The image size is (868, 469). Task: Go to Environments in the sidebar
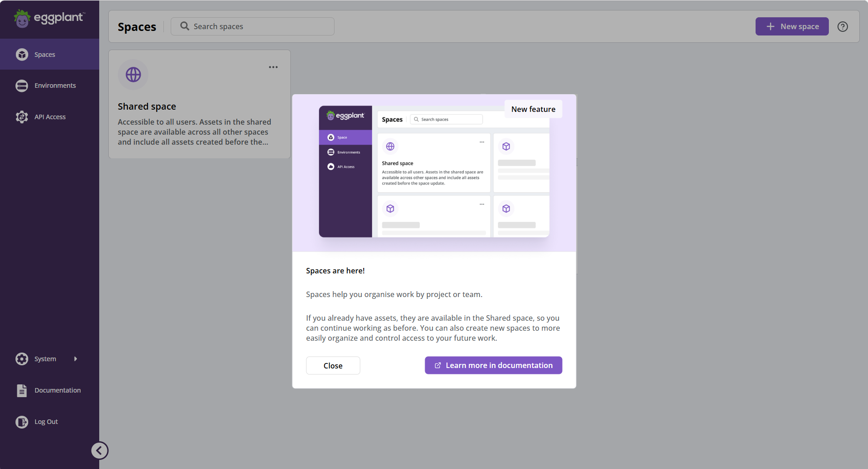click(50, 86)
